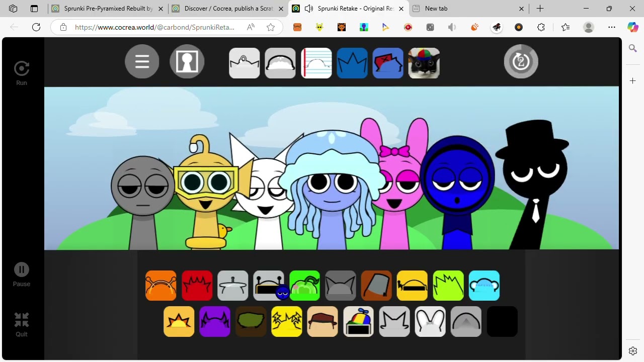
Task: Open the browser Extensions puzzle icon
Action: 541,27
